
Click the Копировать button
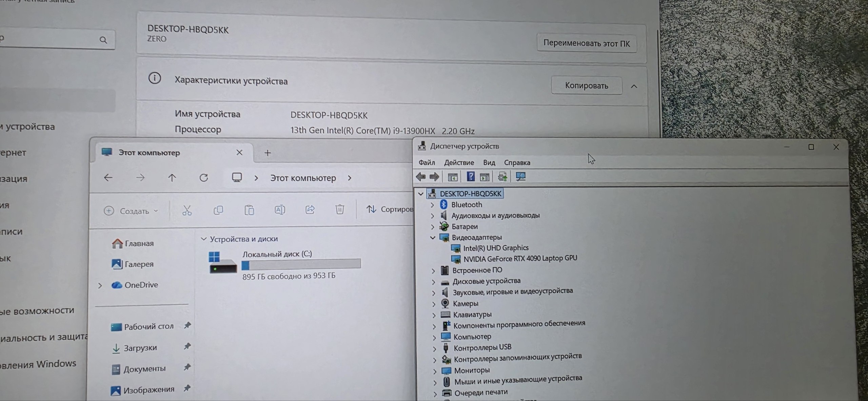pyautogui.click(x=586, y=85)
